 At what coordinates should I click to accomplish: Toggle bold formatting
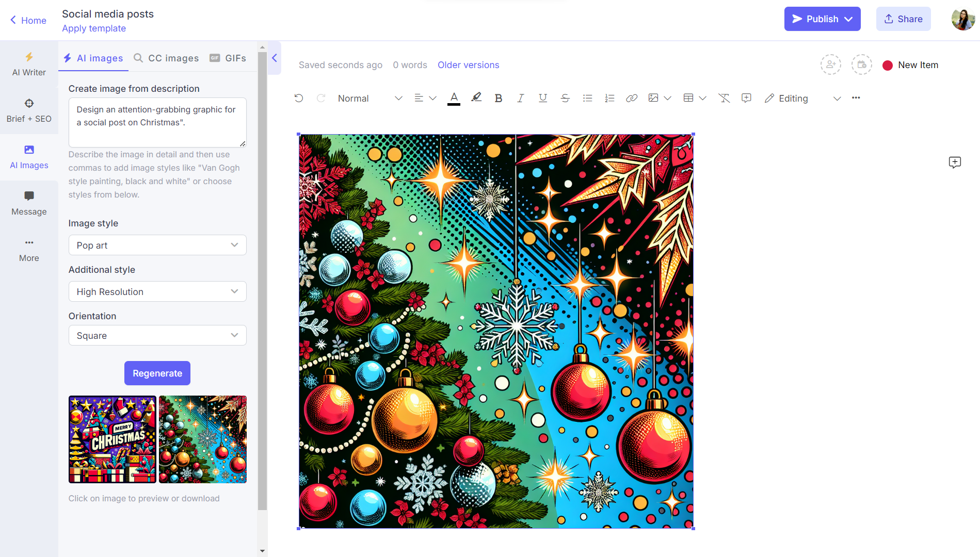tap(498, 97)
